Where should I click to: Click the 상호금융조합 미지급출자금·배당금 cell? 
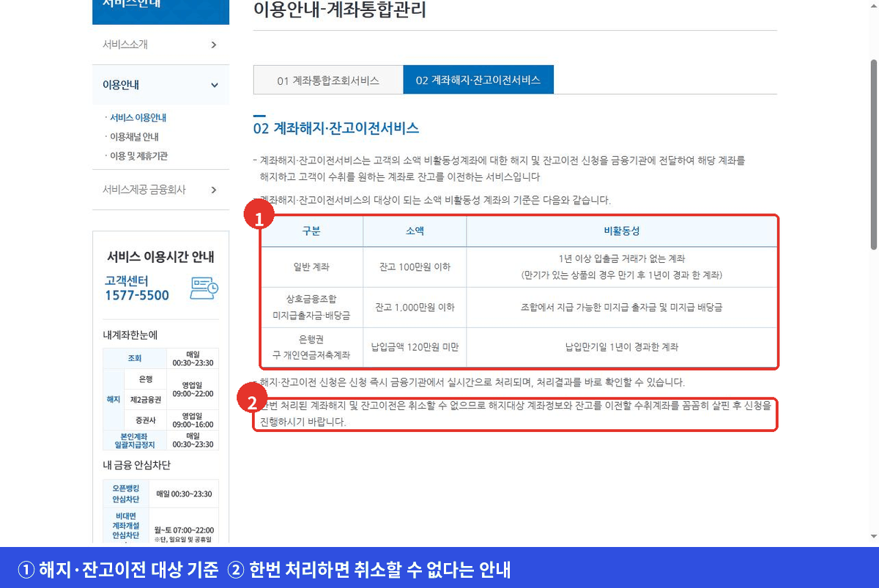pos(311,308)
